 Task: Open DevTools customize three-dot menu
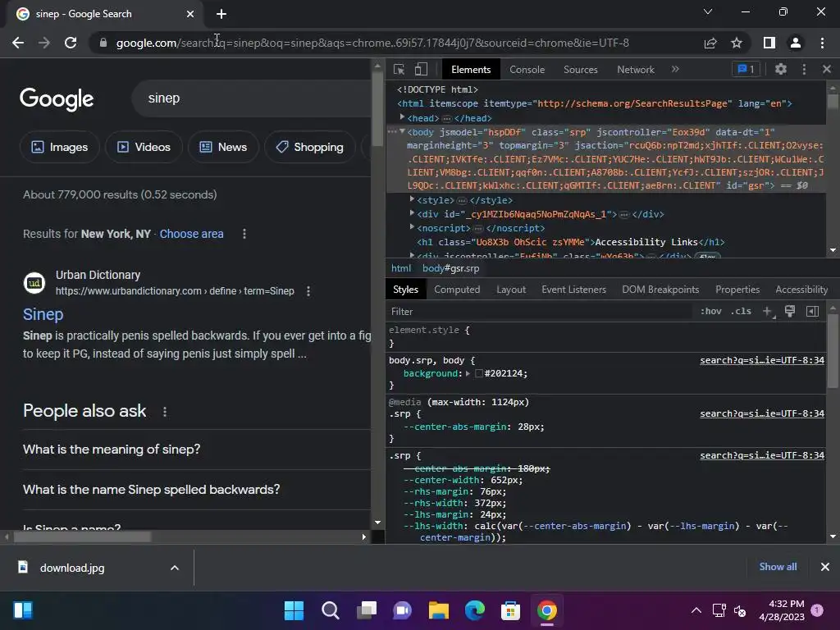tap(804, 69)
